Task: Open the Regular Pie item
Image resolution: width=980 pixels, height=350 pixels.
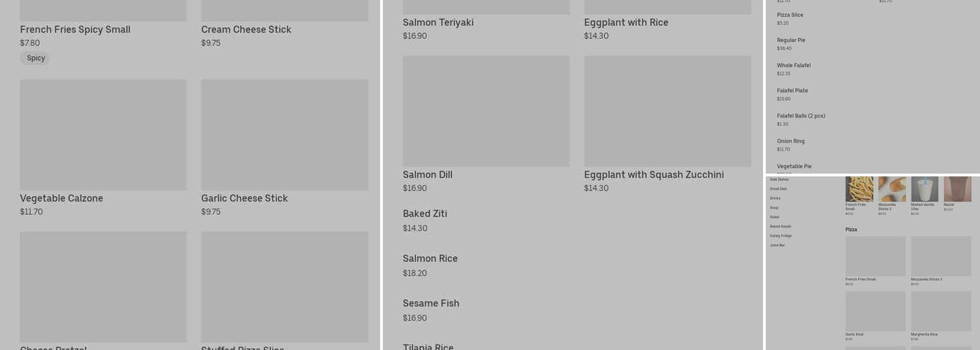Action: pos(791,41)
